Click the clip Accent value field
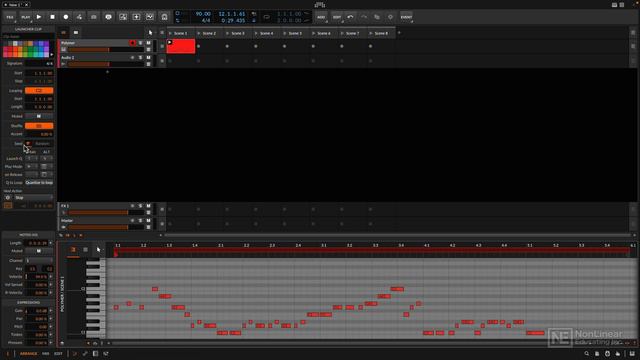The height and width of the screenshot is (360, 640). (x=39, y=134)
